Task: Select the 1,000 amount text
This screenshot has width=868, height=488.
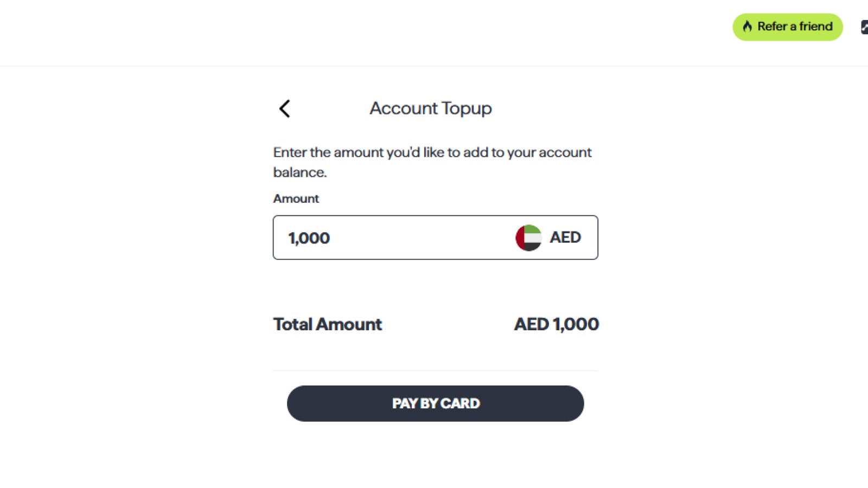Action: point(308,237)
